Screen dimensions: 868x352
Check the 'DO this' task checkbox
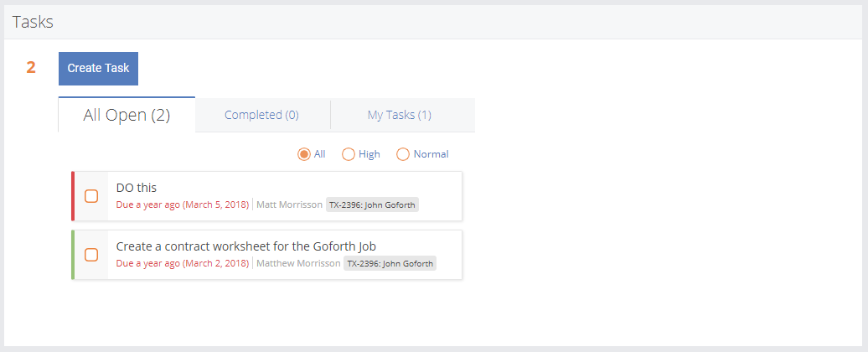[x=91, y=196]
